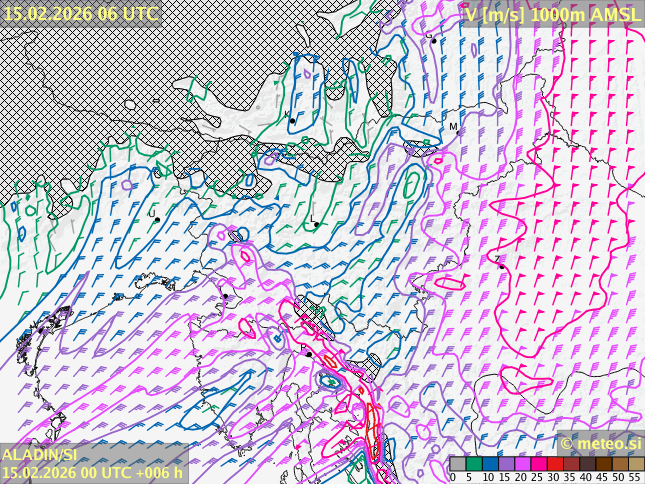Select the city marker labeled K
The height and width of the screenshot is (484, 645).
[x=292, y=120]
